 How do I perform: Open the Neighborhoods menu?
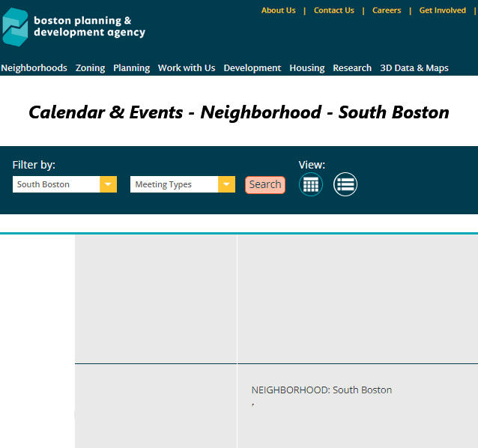tap(34, 67)
